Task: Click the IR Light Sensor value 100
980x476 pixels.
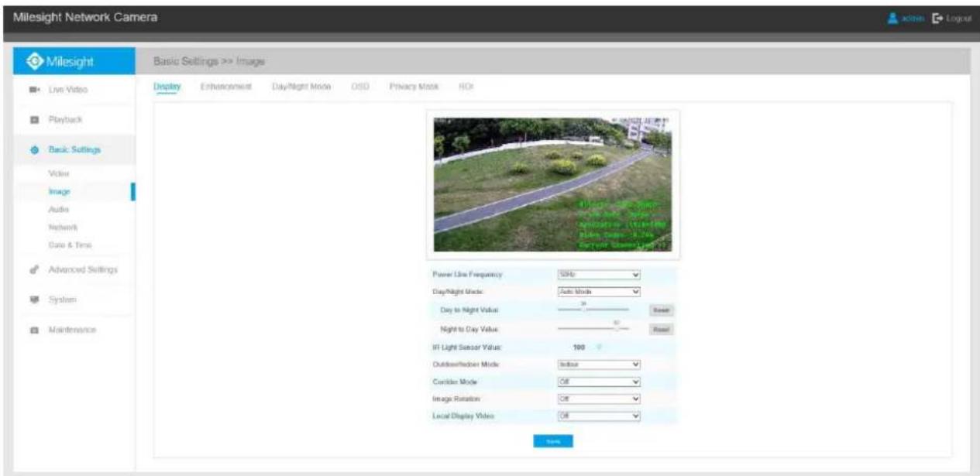Action: pos(578,347)
